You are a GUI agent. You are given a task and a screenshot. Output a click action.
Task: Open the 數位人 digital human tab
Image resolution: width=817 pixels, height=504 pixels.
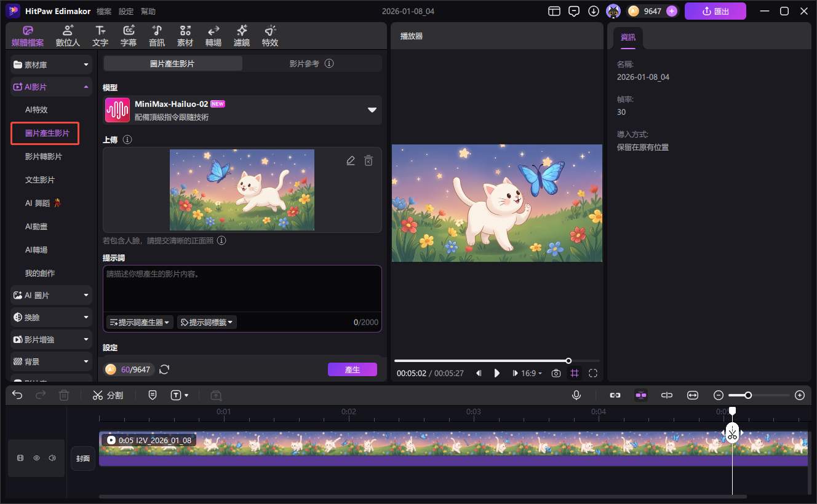(68, 36)
